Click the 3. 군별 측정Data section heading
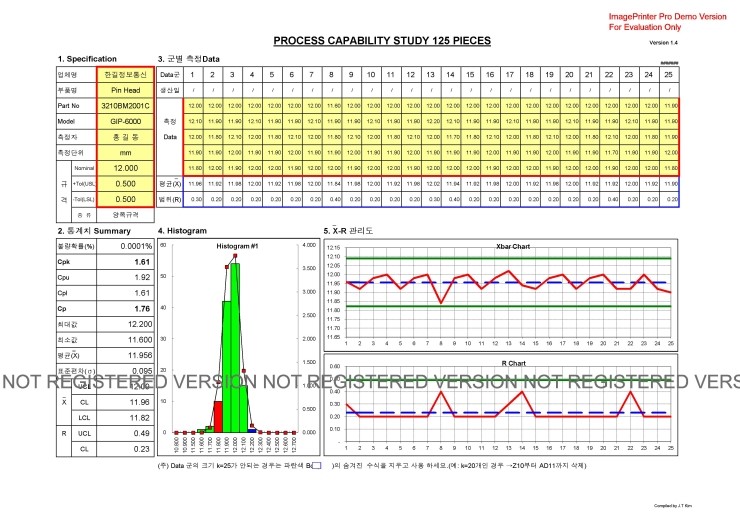This screenshot has width=740, height=523. tap(189, 59)
